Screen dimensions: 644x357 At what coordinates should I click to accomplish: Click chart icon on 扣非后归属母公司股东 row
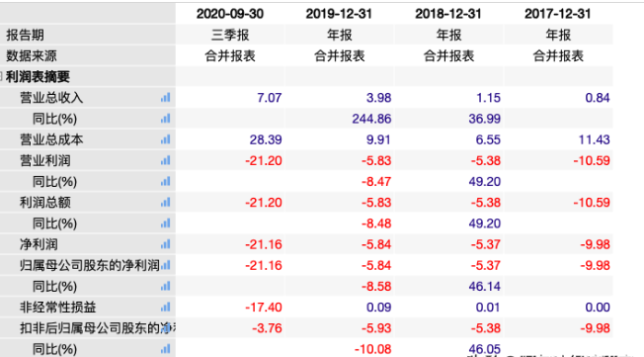click(x=166, y=327)
